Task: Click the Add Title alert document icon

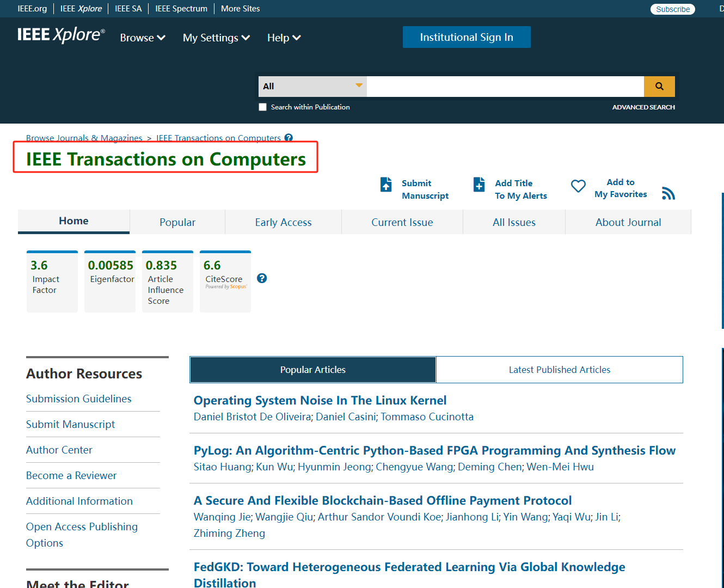Action: pos(479,185)
